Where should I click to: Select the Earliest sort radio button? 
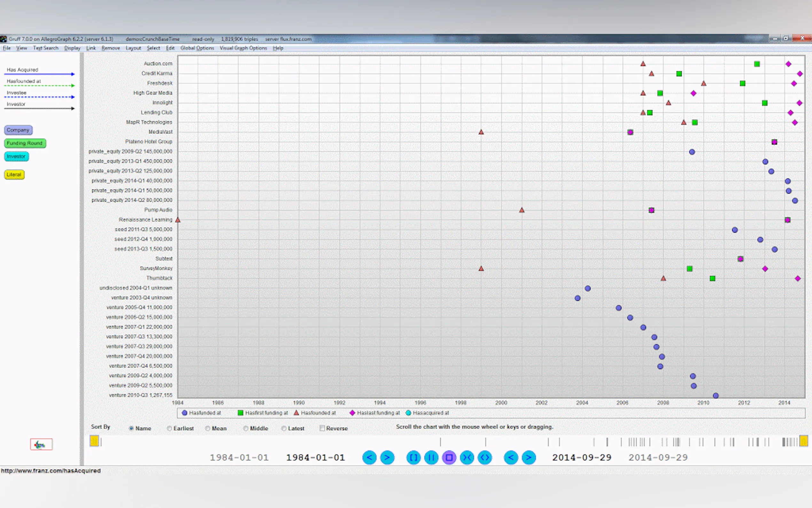click(x=169, y=428)
